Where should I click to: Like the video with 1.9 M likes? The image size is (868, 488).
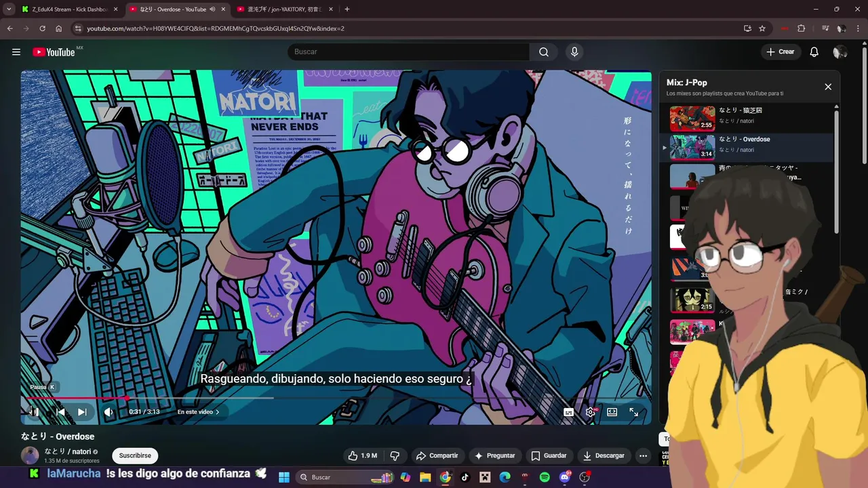point(363,456)
